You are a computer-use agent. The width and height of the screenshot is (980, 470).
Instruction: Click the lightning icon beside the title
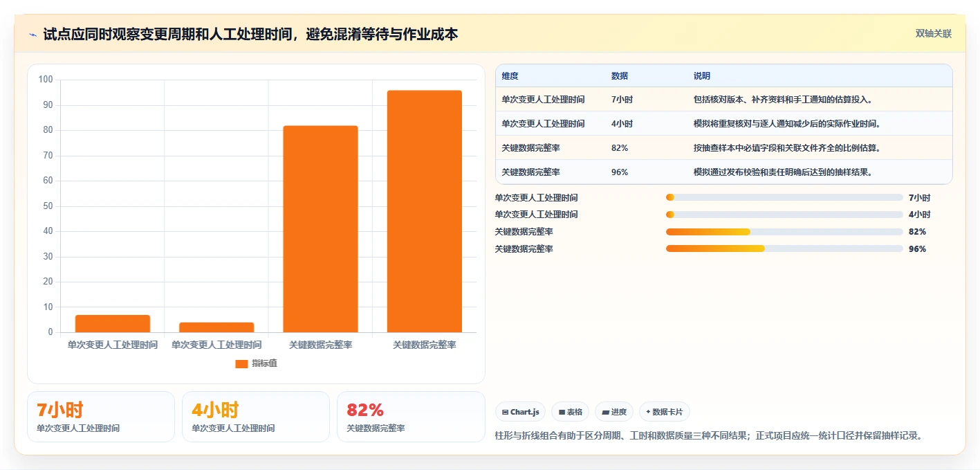click(33, 35)
